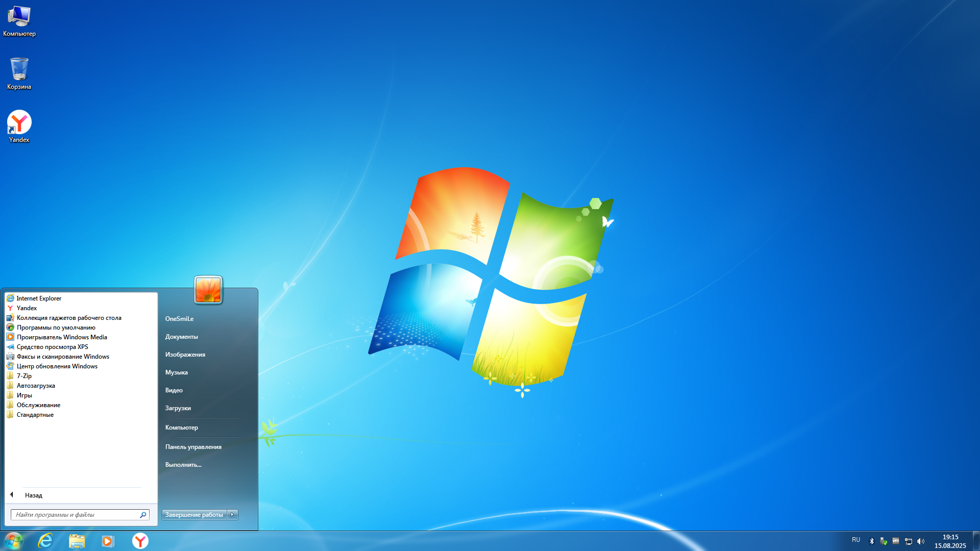Select the Корзина recycle bin icon

click(x=19, y=74)
